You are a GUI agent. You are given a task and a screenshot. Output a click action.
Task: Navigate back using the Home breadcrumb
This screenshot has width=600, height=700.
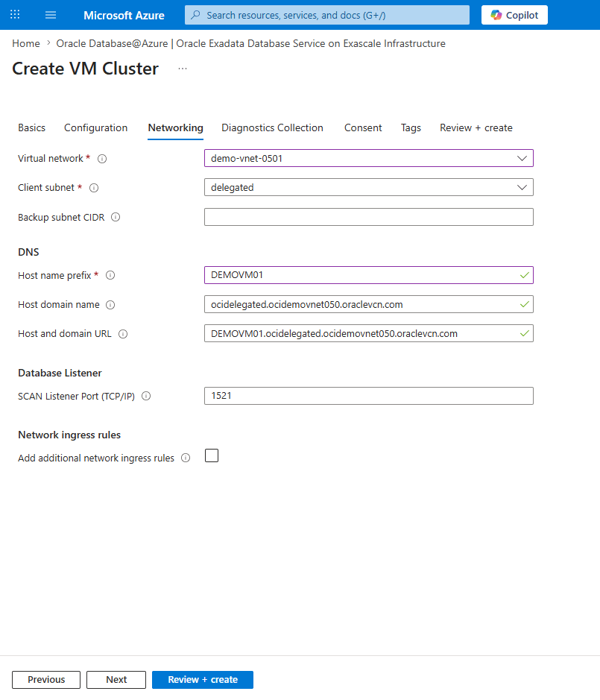pyautogui.click(x=25, y=43)
